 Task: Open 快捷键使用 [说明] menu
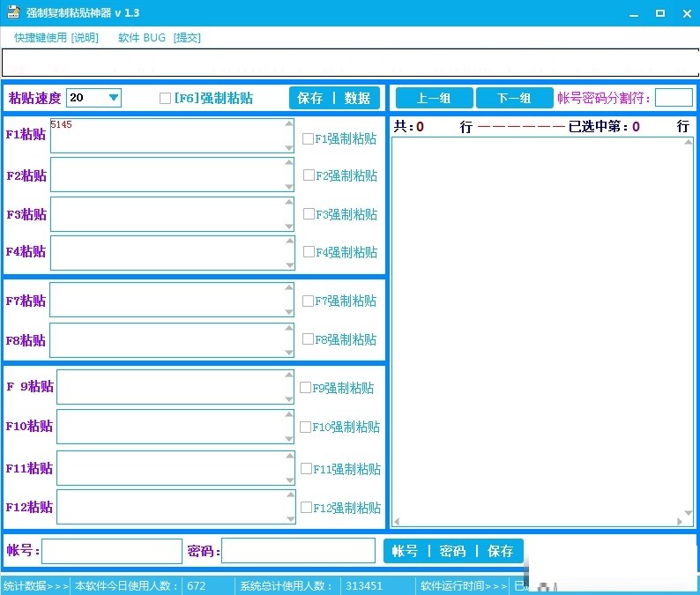point(56,38)
